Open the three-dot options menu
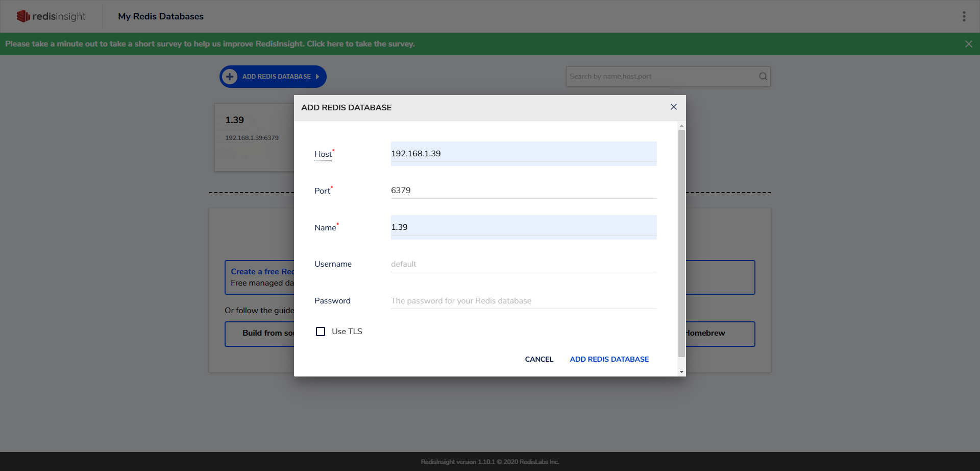 (964, 16)
